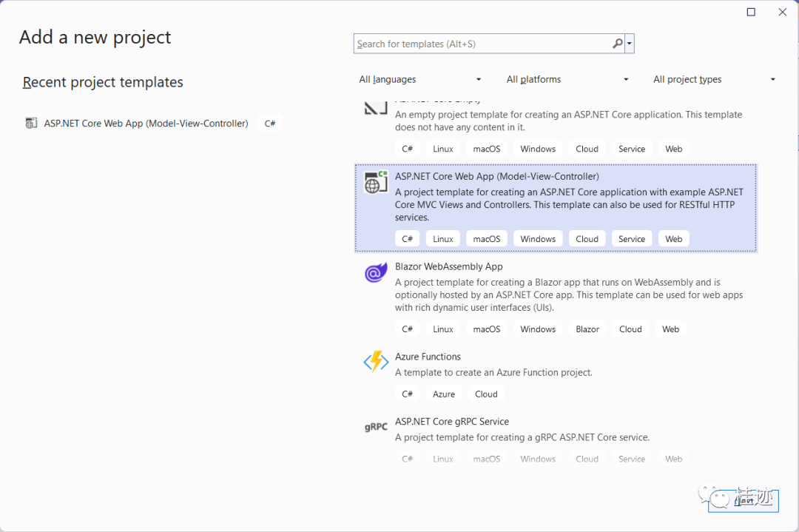Open the All project types dropdown

click(712, 79)
